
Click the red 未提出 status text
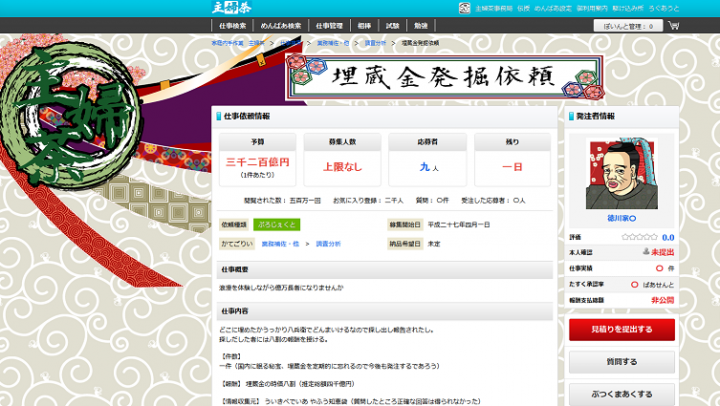662,252
